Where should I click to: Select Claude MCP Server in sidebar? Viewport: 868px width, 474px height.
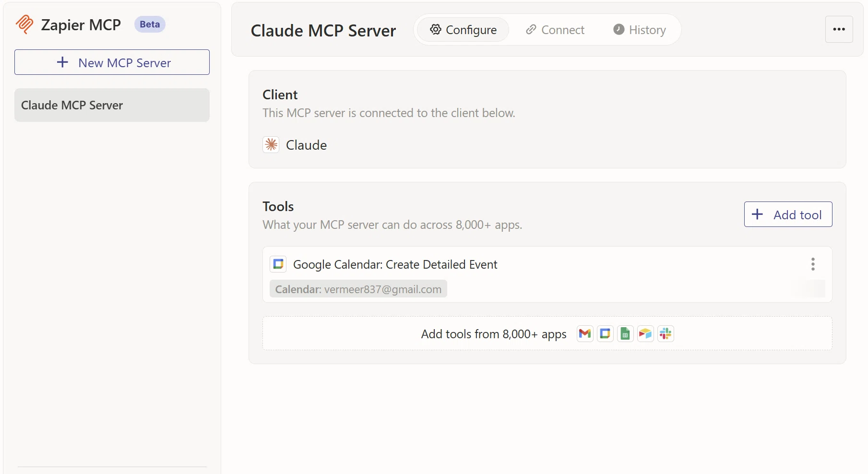(x=112, y=105)
